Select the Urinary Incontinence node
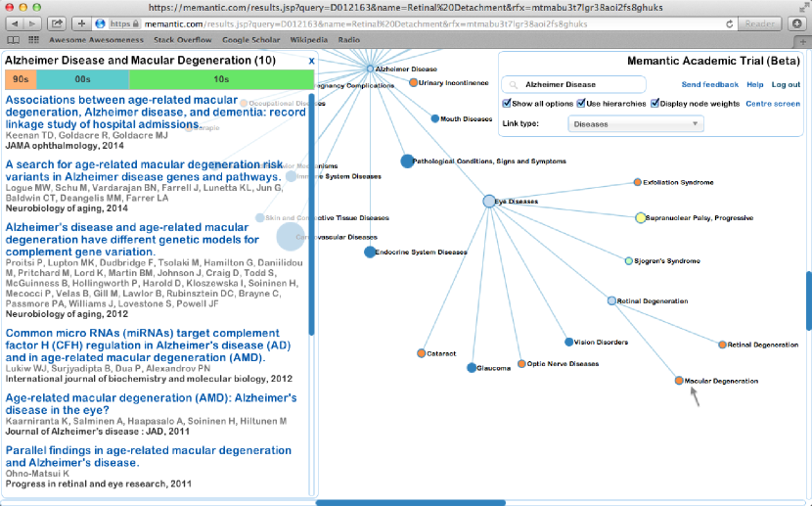The image size is (812, 506). (x=413, y=82)
